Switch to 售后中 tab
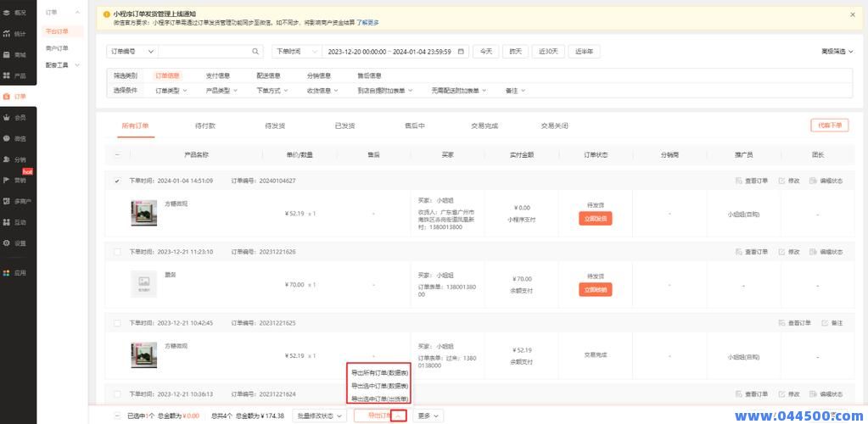This screenshot has height=424, width=868. click(415, 126)
